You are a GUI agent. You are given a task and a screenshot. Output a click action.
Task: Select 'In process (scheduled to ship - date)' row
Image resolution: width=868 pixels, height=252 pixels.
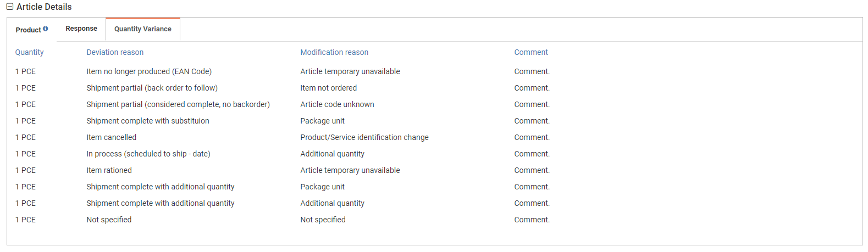click(148, 154)
